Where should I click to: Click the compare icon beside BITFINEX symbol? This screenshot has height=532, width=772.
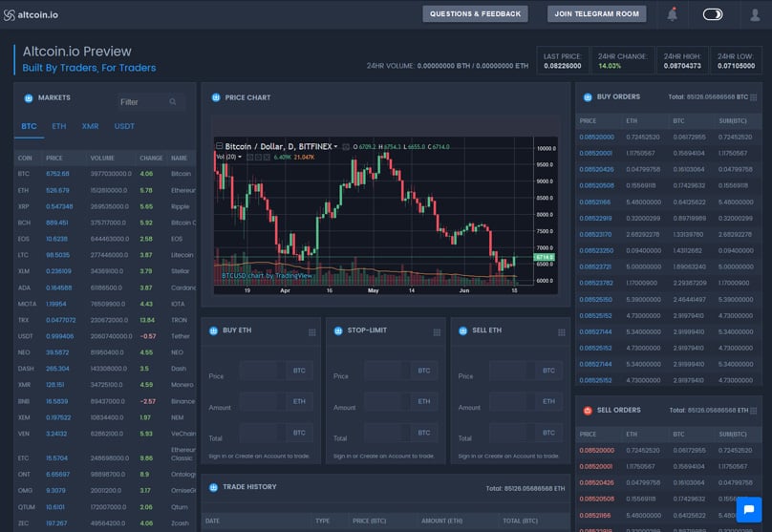coord(346,147)
